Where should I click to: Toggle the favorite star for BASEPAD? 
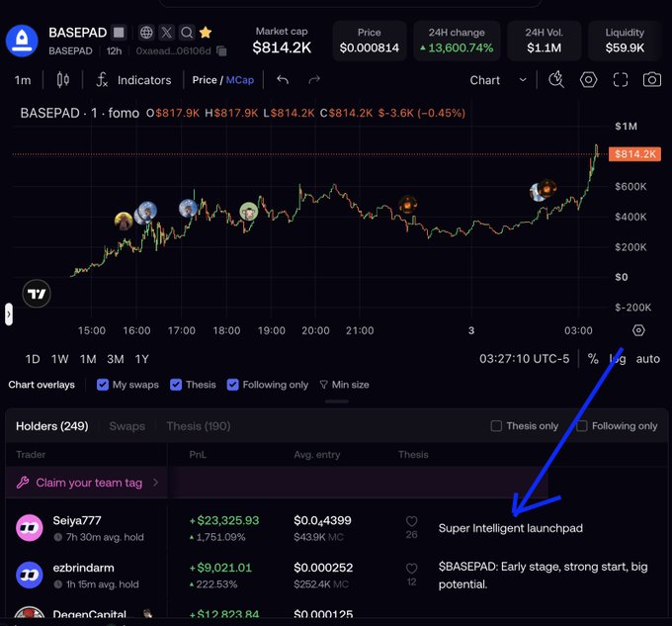[x=206, y=33]
